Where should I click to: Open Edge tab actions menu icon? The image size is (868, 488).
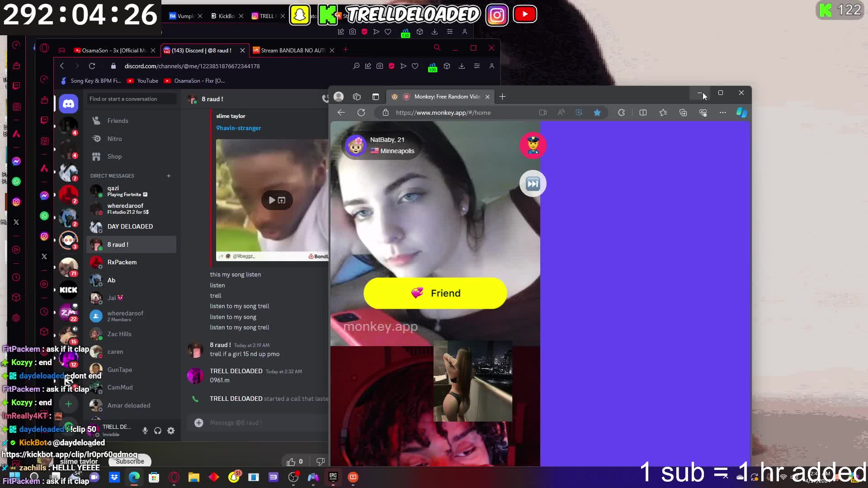tap(376, 96)
